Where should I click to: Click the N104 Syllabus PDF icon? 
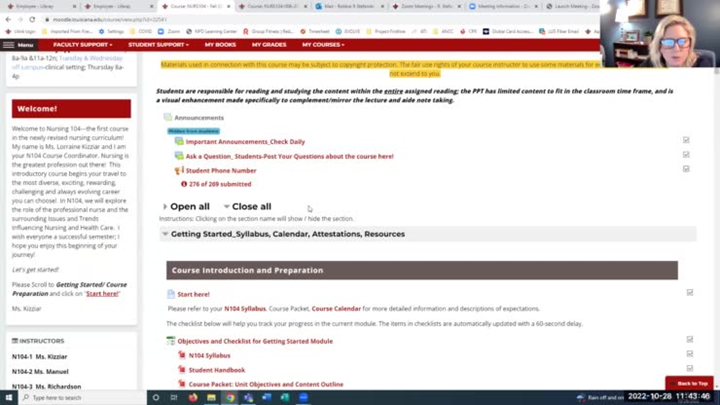(x=182, y=355)
